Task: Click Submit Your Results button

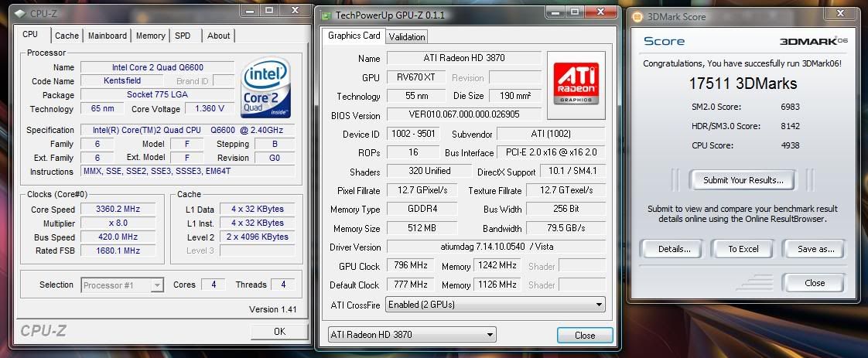Action: (743, 180)
